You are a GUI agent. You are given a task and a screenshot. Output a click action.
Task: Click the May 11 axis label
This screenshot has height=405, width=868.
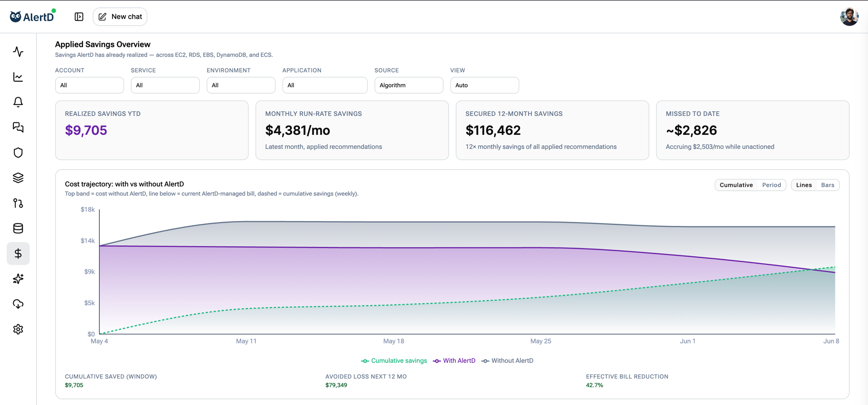(246, 341)
